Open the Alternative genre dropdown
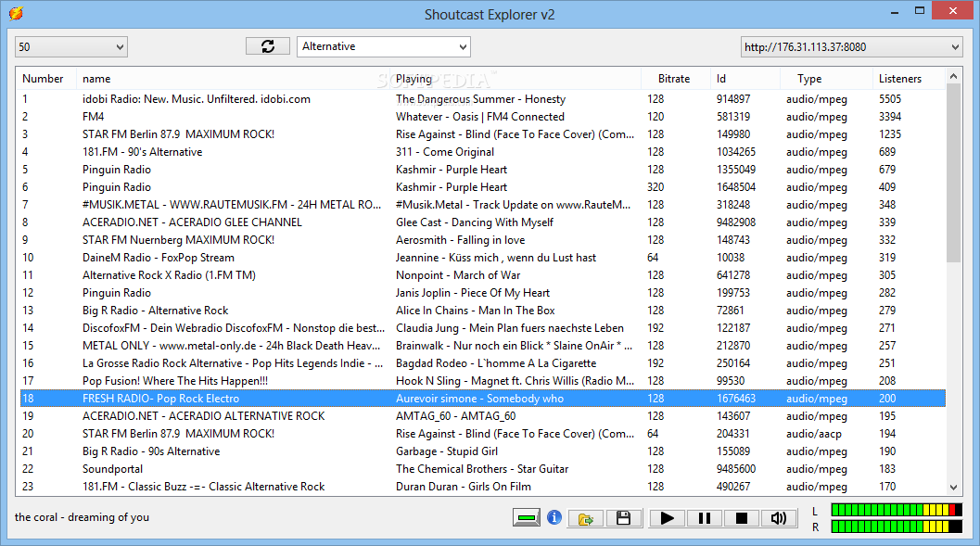The image size is (980, 546). tap(384, 46)
